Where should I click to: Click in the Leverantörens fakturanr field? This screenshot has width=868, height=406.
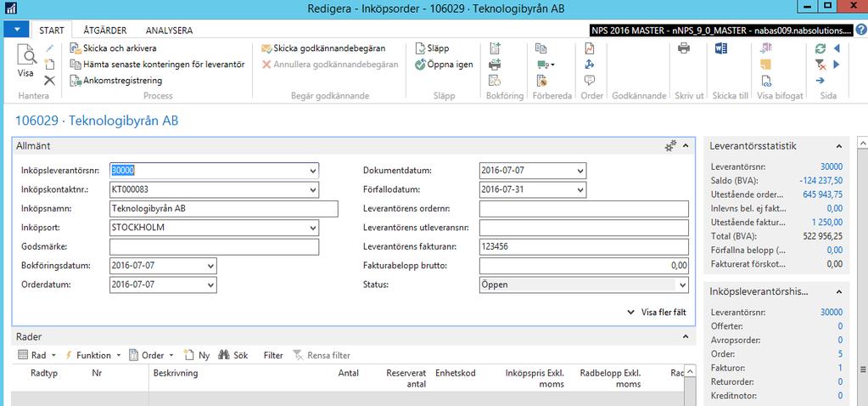pyautogui.click(x=584, y=247)
